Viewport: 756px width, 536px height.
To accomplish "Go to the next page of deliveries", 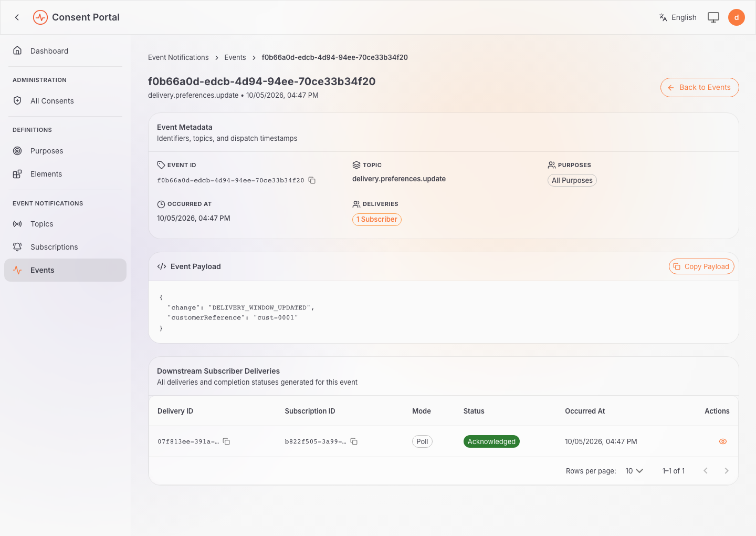I will coord(727,471).
